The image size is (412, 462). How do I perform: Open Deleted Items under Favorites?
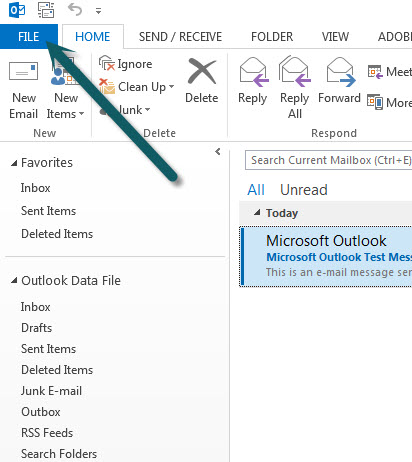tap(57, 234)
